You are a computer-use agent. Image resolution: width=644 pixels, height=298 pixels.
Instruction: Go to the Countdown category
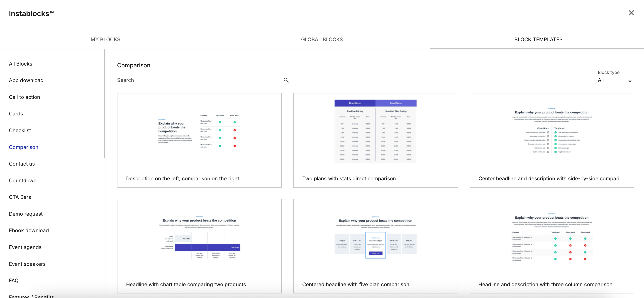click(23, 181)
